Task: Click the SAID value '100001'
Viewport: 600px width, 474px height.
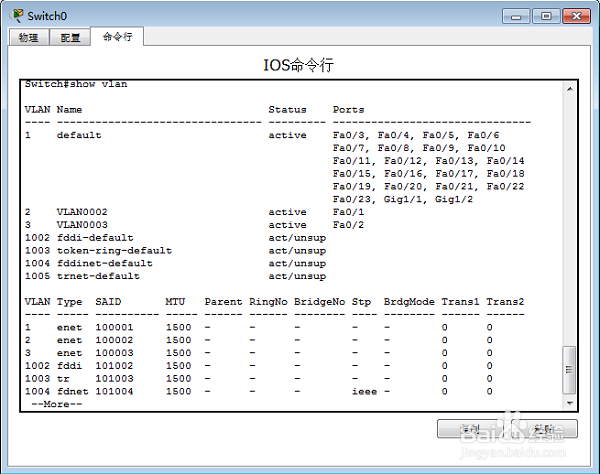Action: tap(114, 327)
